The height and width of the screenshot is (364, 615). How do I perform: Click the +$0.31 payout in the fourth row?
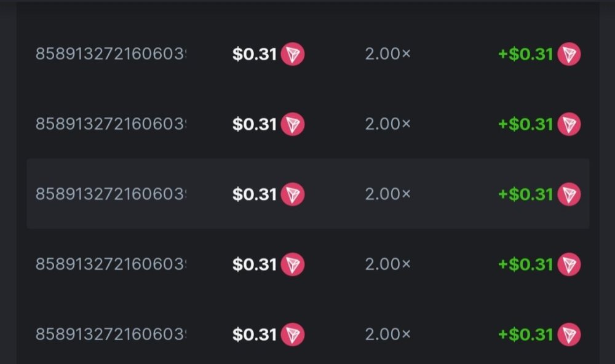[526, 264]
